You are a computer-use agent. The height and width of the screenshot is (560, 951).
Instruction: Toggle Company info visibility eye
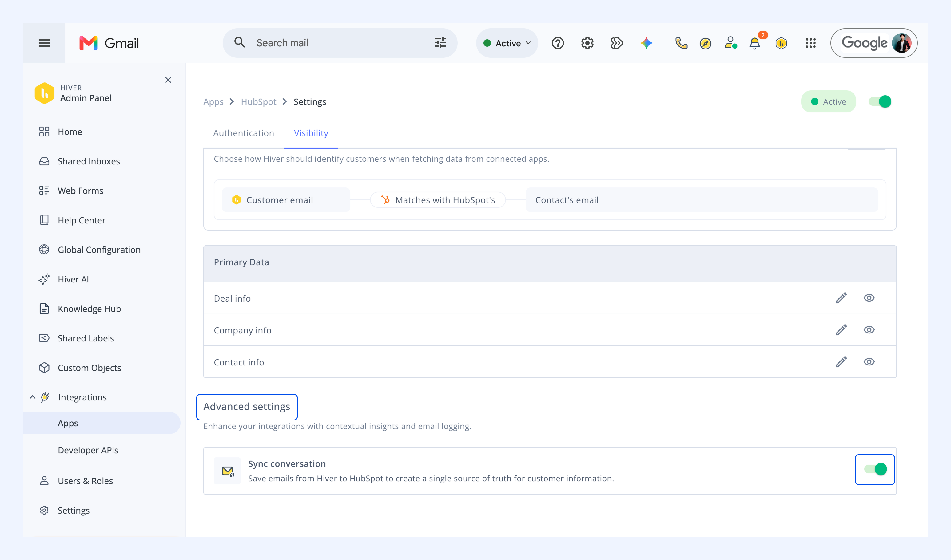coord(869,330)
